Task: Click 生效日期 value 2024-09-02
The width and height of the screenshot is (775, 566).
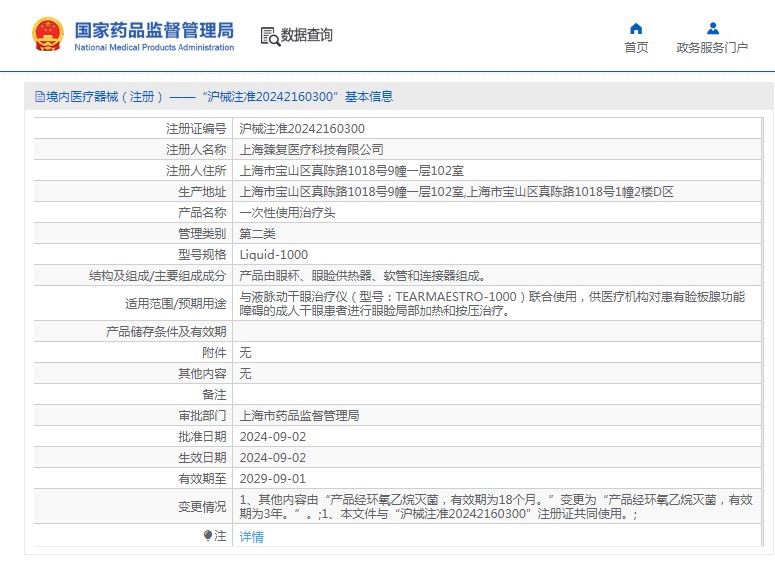Action: point(273,457)
